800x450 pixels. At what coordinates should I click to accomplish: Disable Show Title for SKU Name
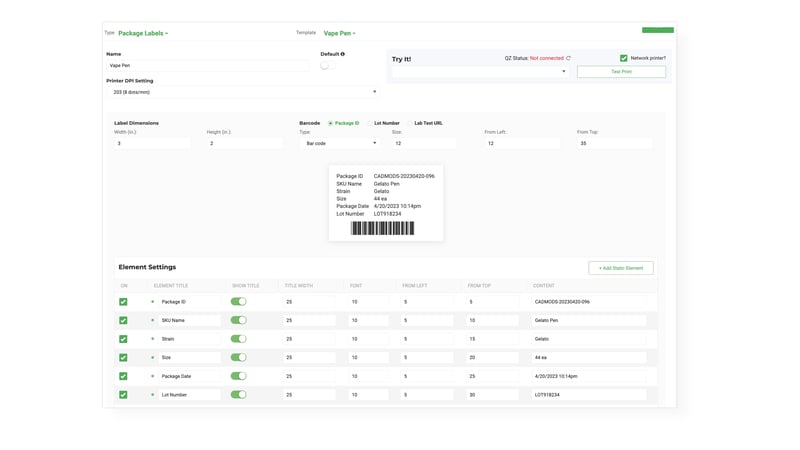238,320
